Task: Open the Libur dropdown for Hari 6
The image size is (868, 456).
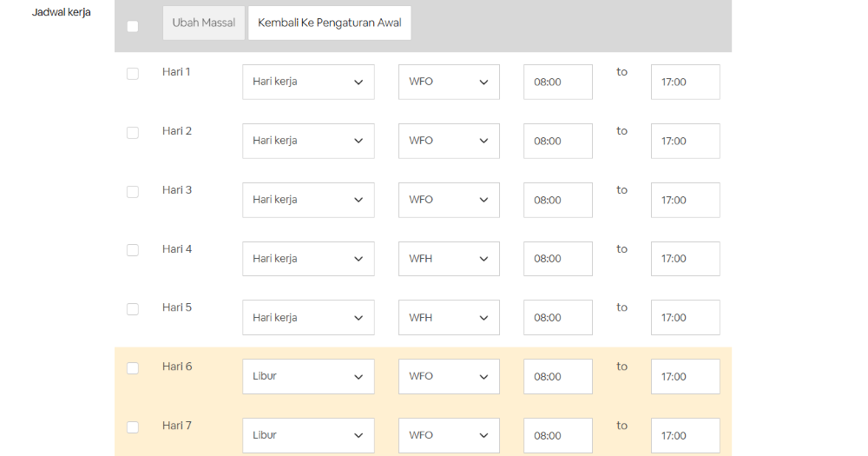Action: (308, 376)
